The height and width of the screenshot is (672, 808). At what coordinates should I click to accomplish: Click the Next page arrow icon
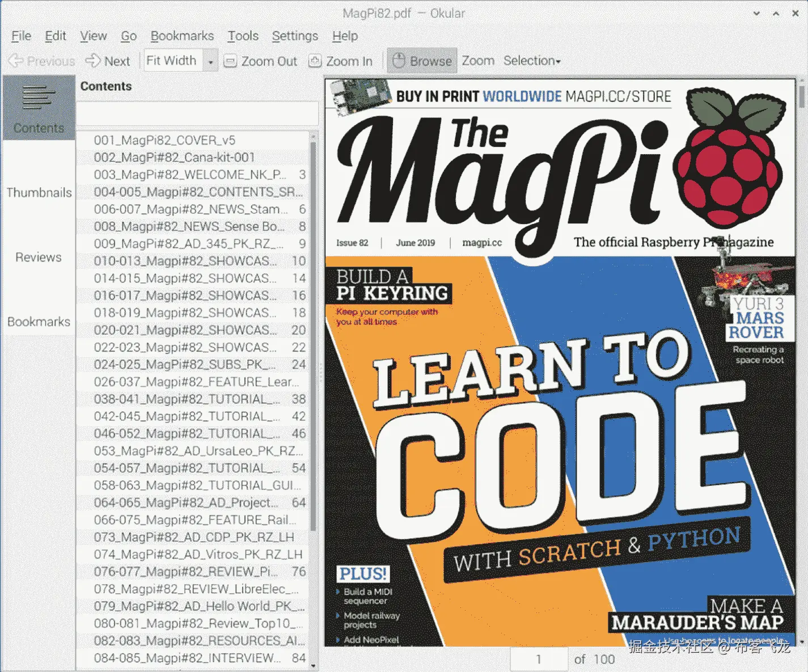[92, 61]
